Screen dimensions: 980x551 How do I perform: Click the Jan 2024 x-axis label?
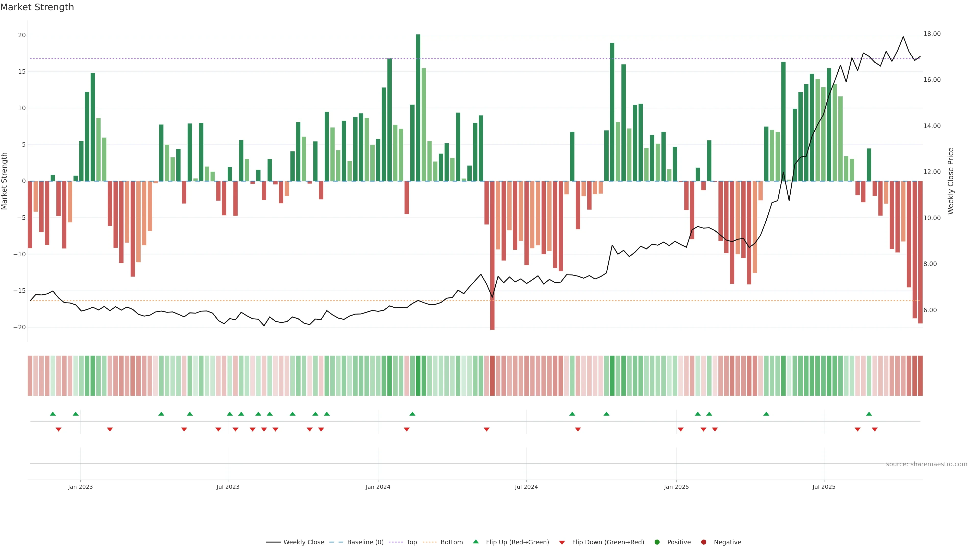[378, 487]
